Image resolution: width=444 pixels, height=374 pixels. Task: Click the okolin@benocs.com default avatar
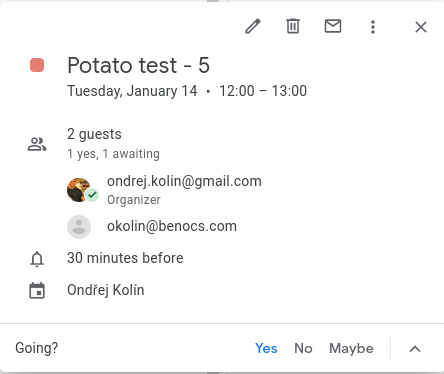pos(79,227)
